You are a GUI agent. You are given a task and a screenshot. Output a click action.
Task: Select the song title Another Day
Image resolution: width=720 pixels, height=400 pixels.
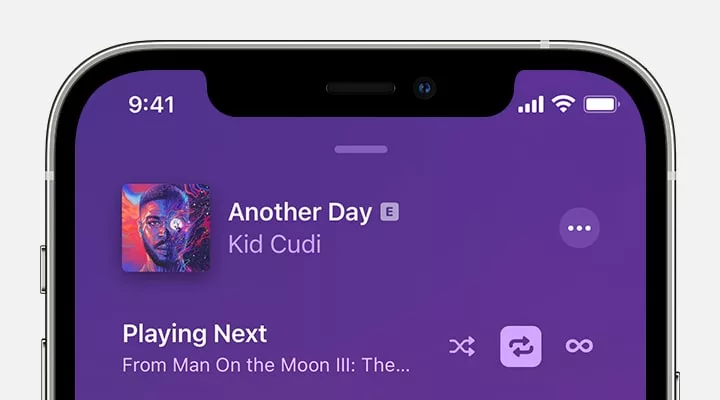click(300, 212)
